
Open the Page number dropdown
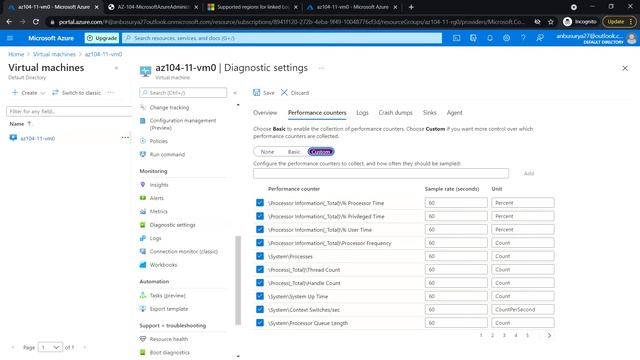click(x=51, y=347)
